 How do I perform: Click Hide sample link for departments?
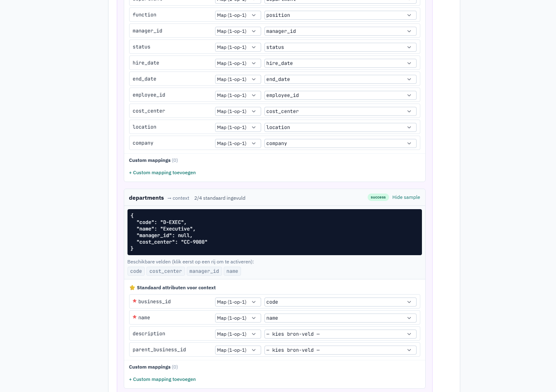coord(406,197)
